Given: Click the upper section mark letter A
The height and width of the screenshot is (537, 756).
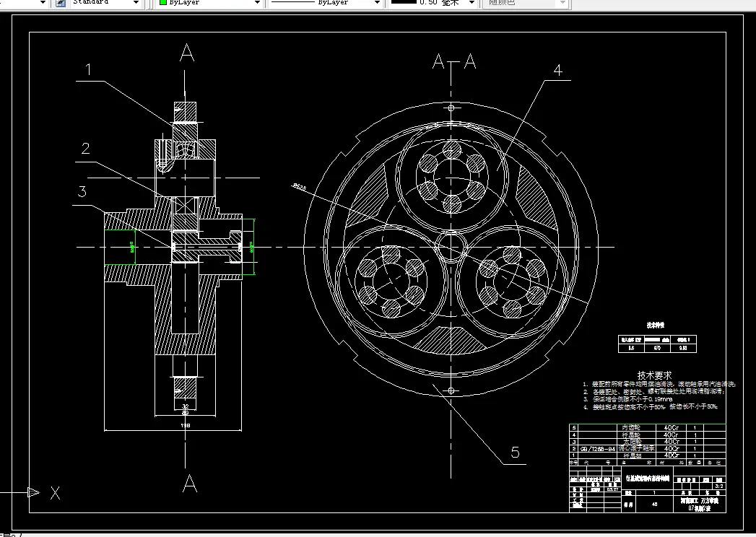Looking at the screenshot, I should pos(187,53).
